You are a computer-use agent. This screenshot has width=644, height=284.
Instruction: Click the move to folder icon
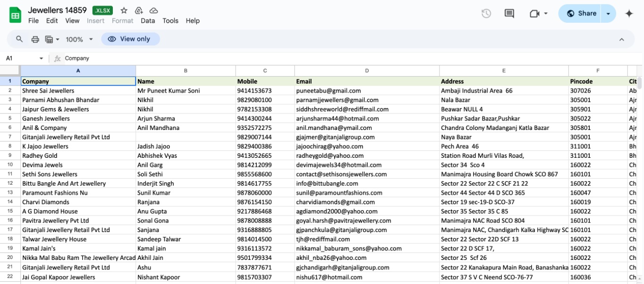pyautogui.click(x=139, y=10)
